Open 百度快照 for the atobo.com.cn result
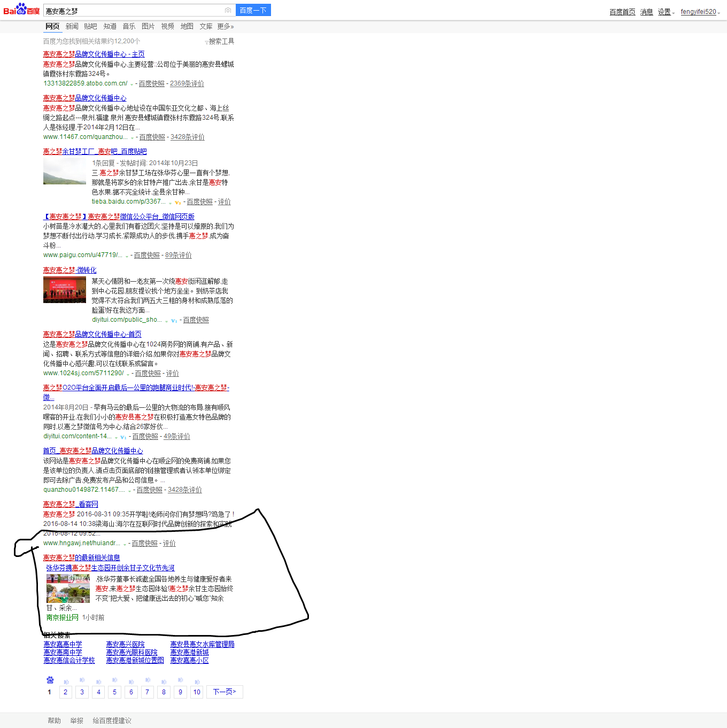Viewport: 727px width, 728px height. pos(152,84)
